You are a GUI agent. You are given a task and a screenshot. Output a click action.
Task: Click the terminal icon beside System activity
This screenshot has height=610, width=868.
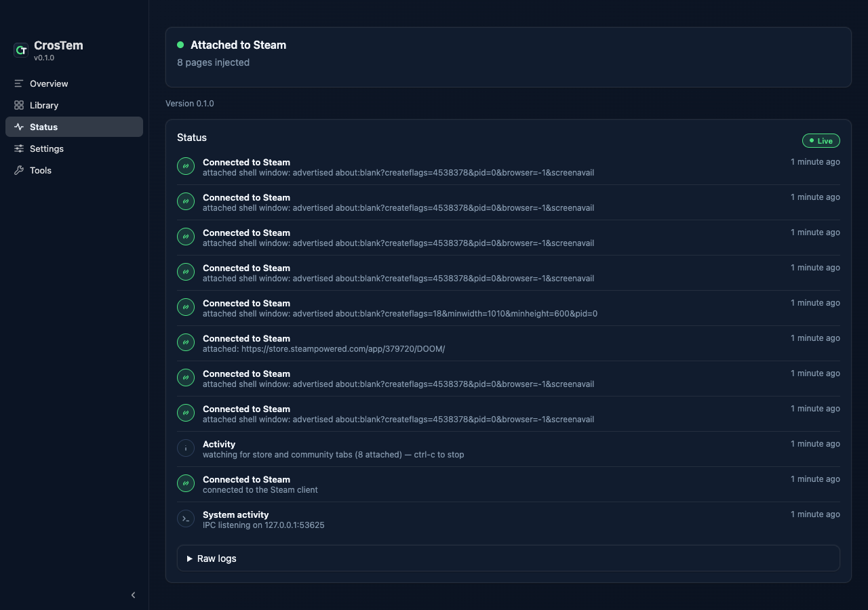[186, 518]
